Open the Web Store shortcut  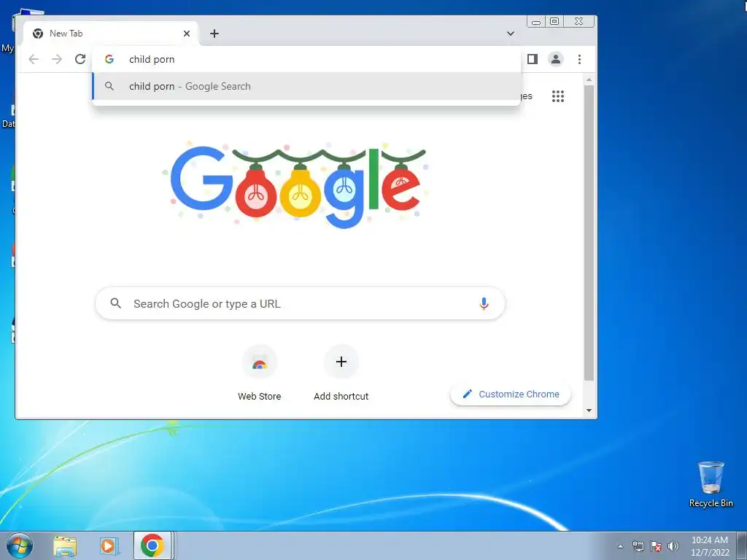[x=259, y=374]
